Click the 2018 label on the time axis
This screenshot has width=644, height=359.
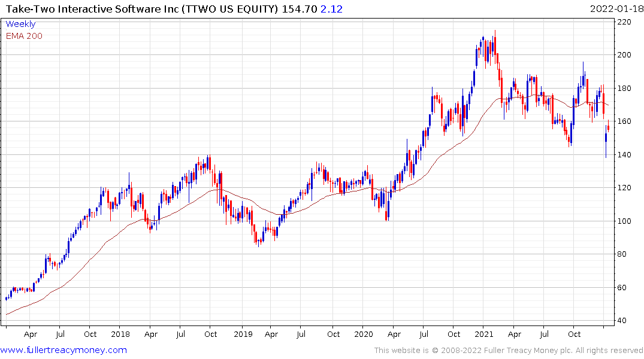coord(120,334)
